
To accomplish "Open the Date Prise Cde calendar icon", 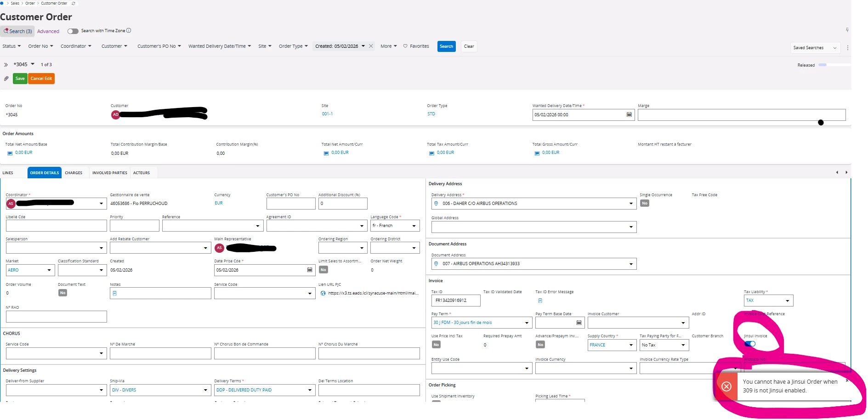I will point(310,270).
